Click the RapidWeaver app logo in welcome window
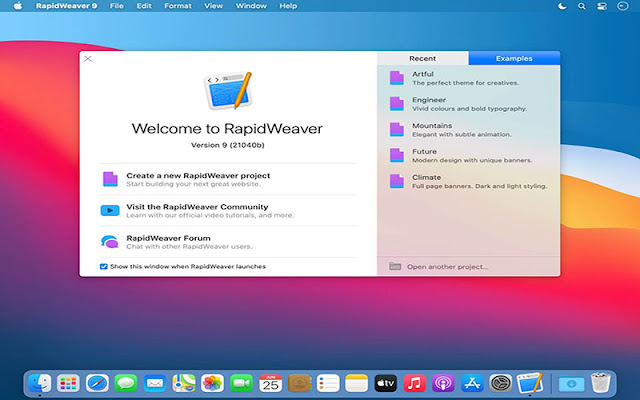 [x=228, y=91]
